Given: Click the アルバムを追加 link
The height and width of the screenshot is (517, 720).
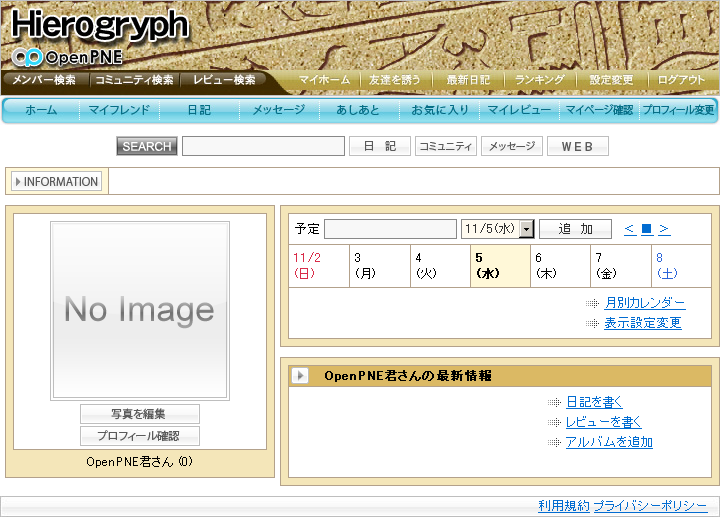Looking at the screenshot, I should [609, 442].
